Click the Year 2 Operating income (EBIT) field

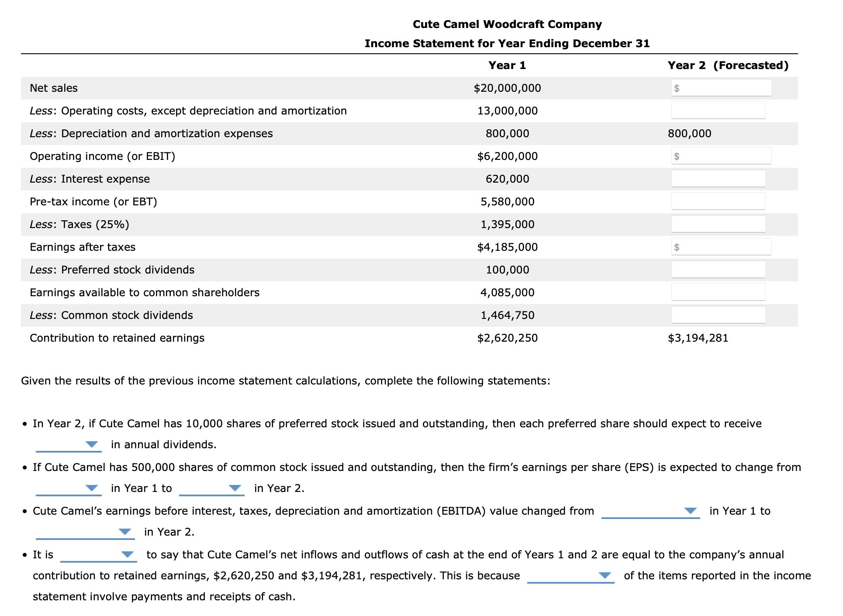point(721,156)
